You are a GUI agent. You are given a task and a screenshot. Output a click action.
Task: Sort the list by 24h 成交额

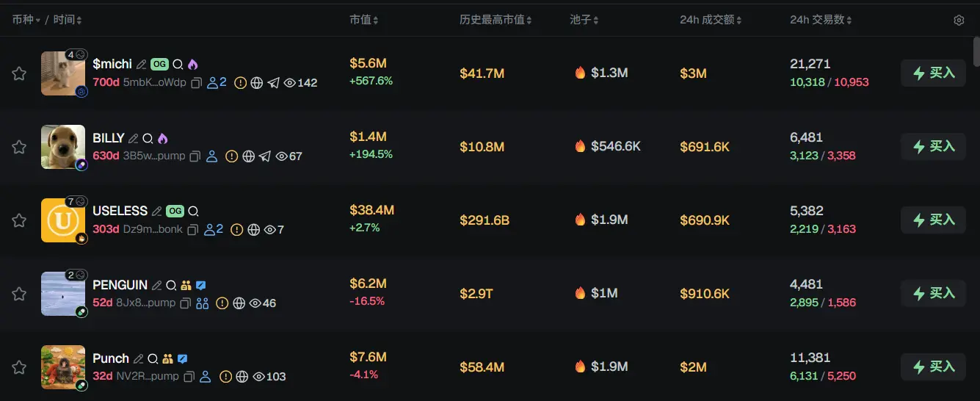click(x=711, y=20)
